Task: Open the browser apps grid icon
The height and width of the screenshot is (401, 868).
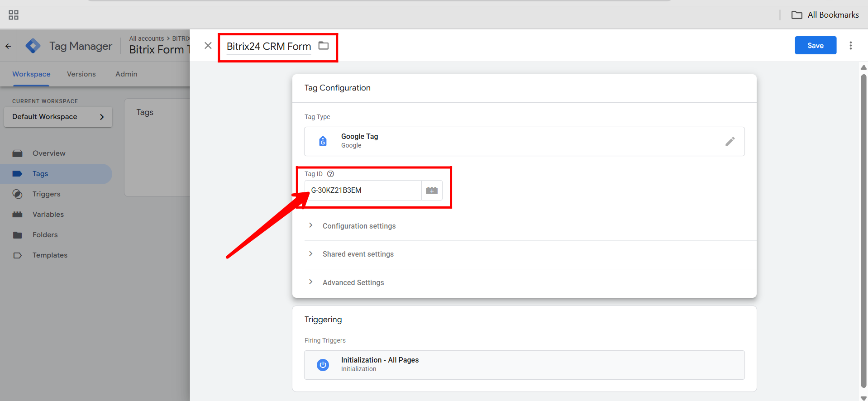Action: pyautogui.click(x=14, y=15)
